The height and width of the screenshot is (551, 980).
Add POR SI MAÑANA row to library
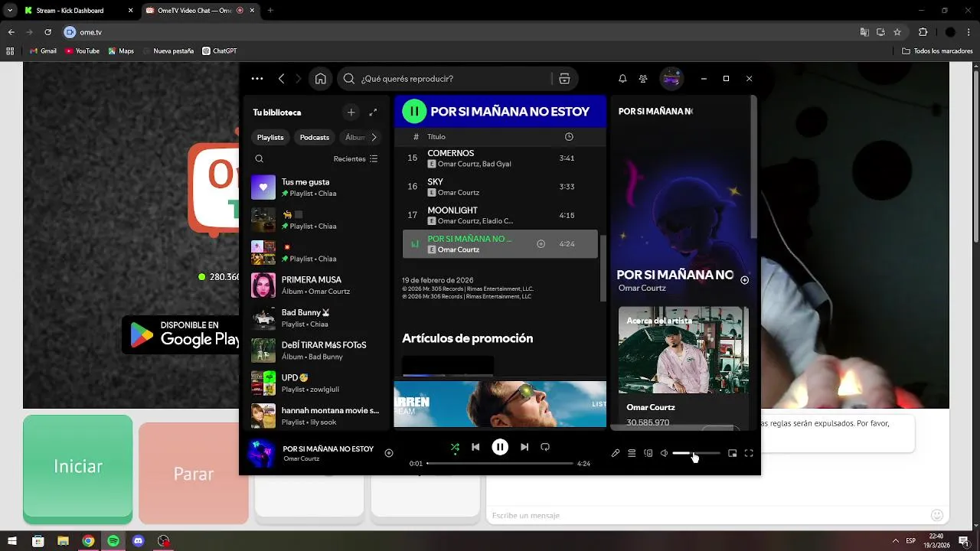(x=541, y=244)
